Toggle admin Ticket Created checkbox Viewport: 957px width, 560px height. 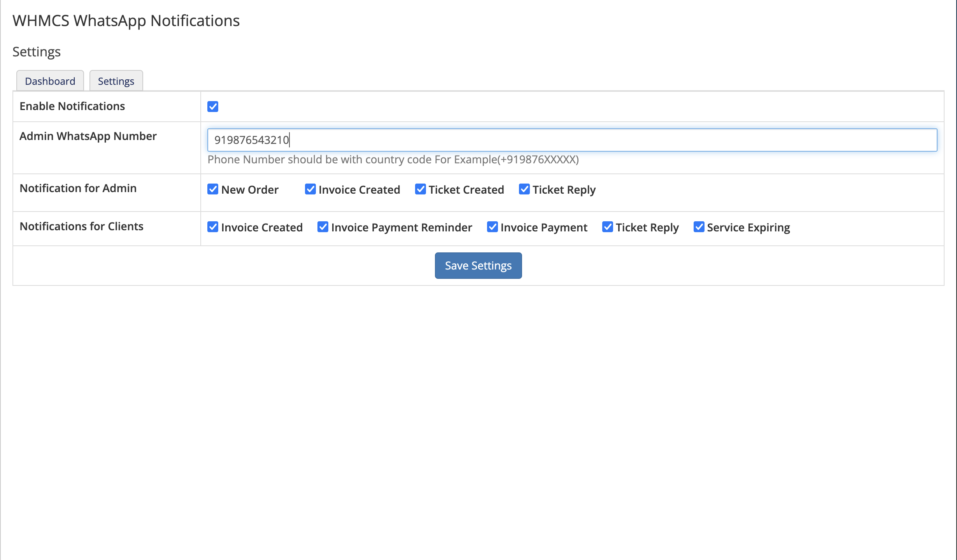(420, 189)
